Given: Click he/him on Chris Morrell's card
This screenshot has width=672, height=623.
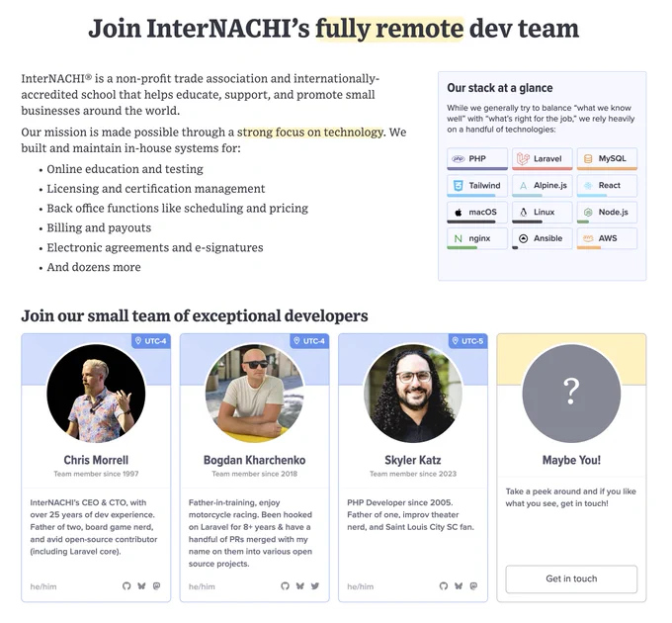Looking at the screenshot, I should tap(43, 586).
